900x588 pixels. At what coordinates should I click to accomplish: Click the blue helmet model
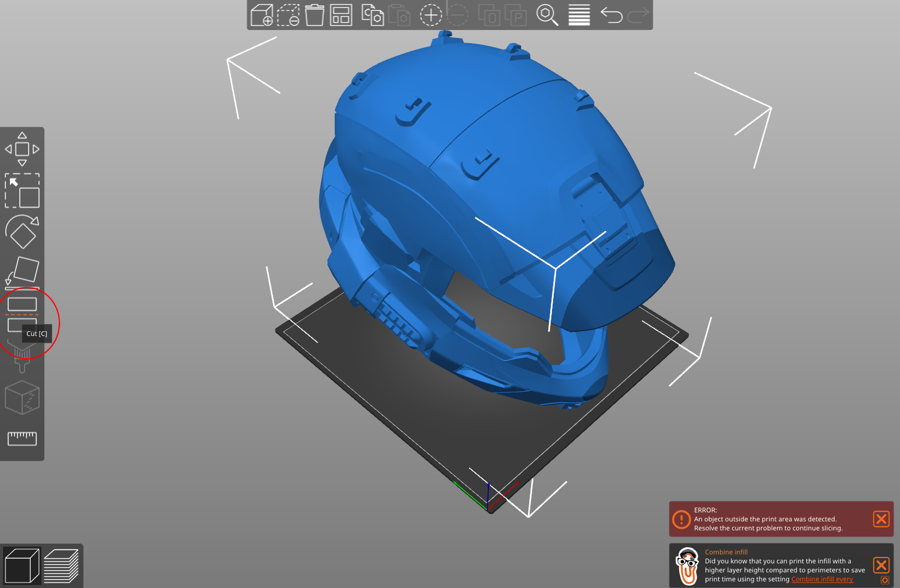point(480,180)
